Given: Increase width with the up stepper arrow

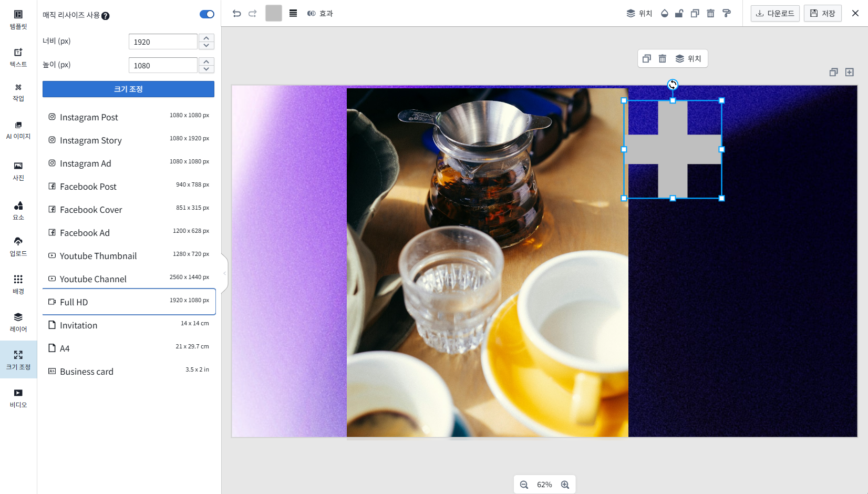Looking at the screenshot, I should [206, 38].
